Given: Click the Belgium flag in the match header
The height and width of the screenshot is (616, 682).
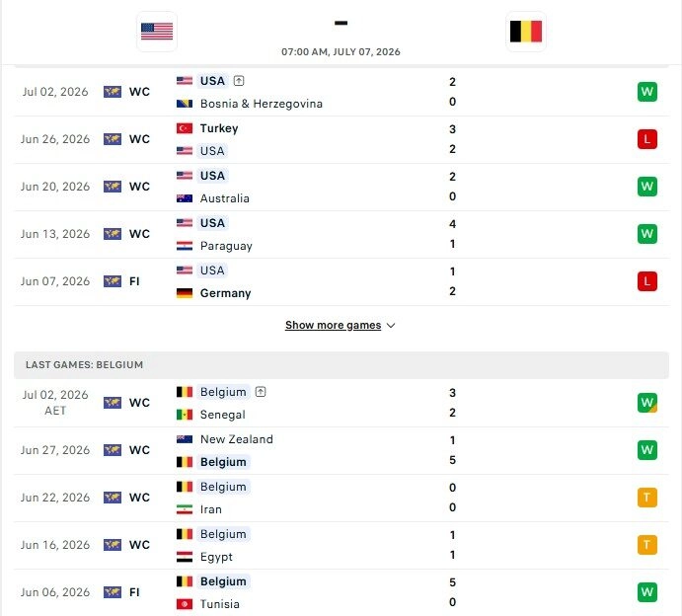Looking at the screenshot, I should click(526, 32).
